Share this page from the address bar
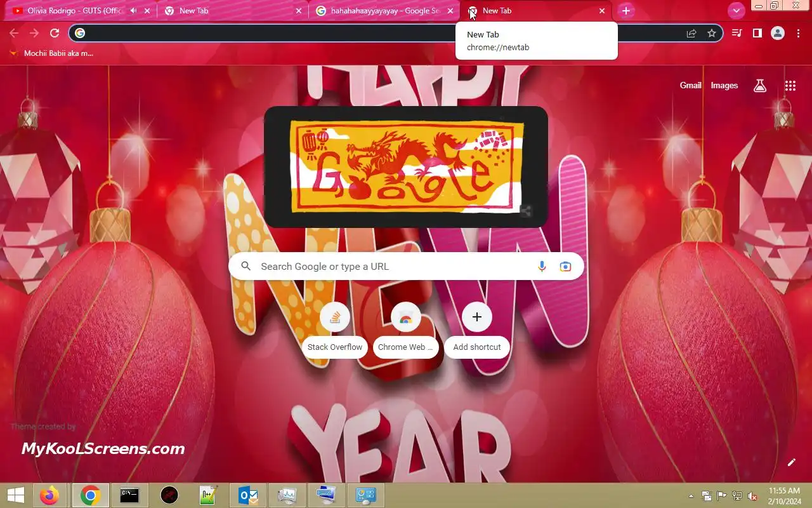812x508 pixels. click(x=691, y=33)
